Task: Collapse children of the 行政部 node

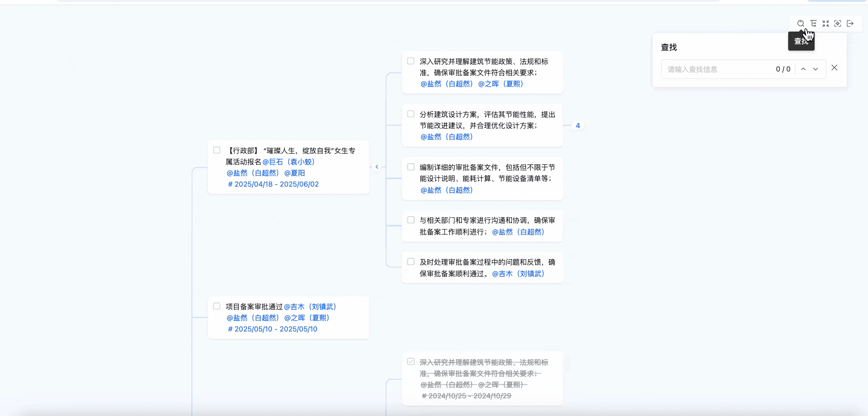Action: (x=377, y=167)
